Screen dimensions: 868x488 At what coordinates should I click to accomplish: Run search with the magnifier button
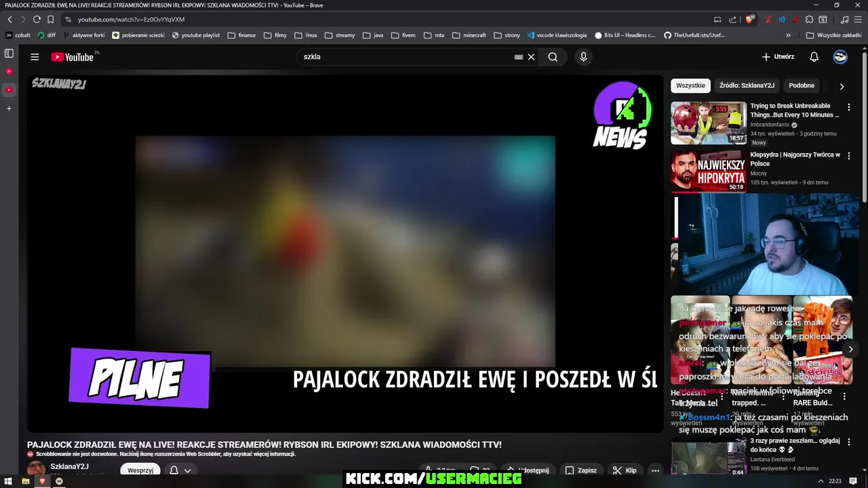[x=553, y=57]
